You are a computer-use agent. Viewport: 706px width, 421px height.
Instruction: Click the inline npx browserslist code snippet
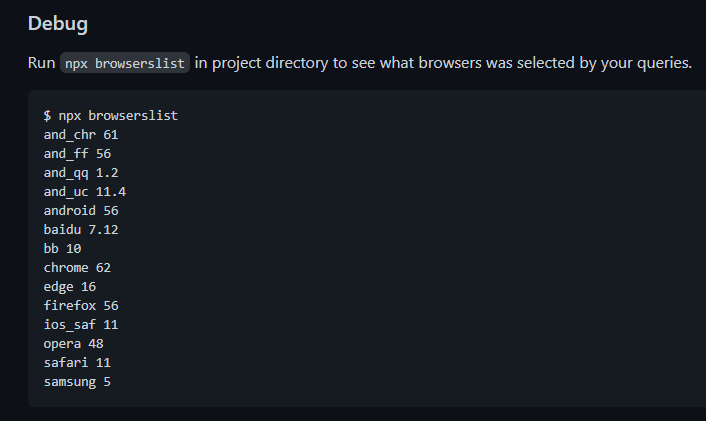125,63
